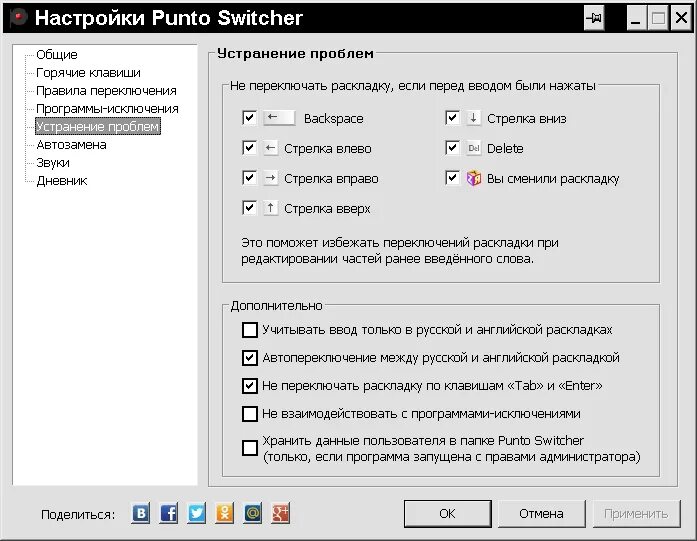Minimize the settings window
Screen dimensions: 697x541
click(x=636, y=18)
